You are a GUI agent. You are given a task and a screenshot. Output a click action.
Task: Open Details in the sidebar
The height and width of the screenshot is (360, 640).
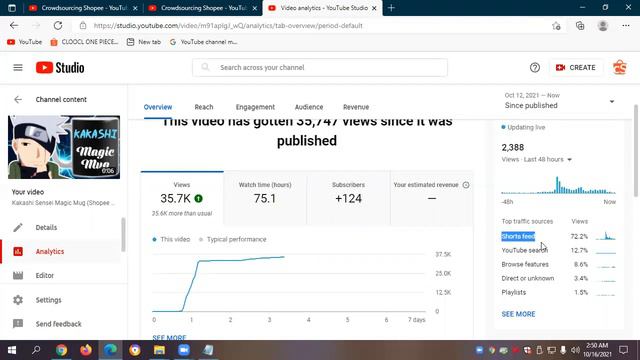46,227
